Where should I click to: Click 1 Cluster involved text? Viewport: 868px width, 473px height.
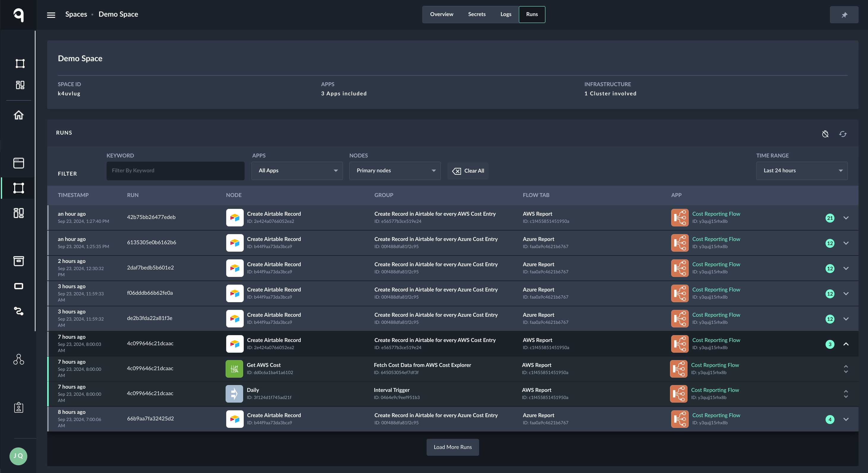(x=610, y=93)
